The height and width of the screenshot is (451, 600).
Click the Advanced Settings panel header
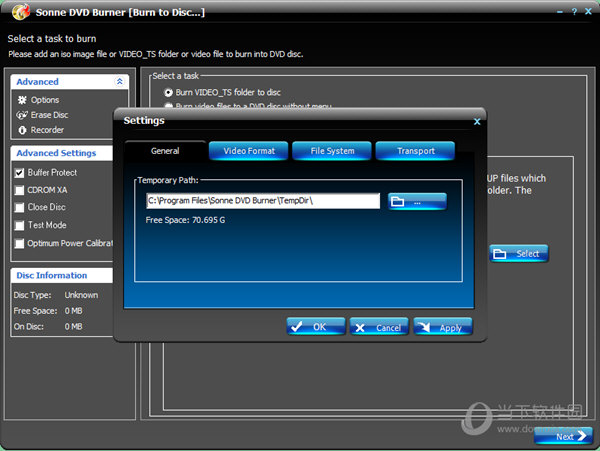point(62,153)
